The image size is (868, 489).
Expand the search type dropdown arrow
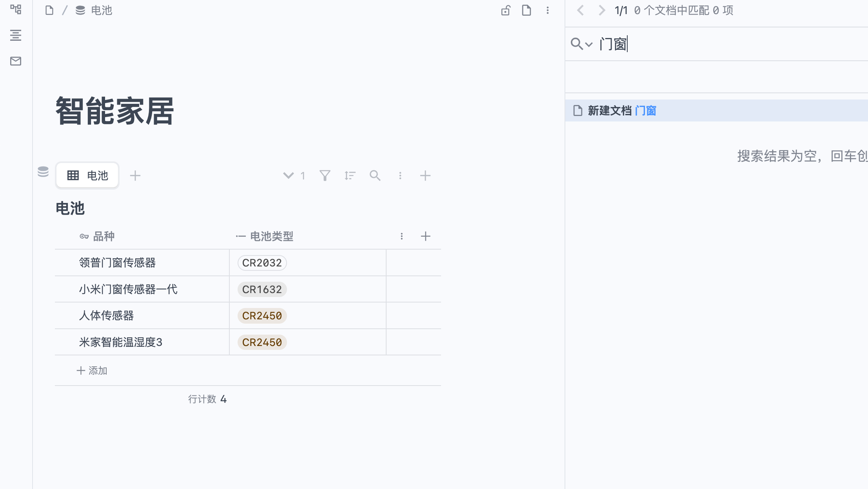(x=589, y=44)
